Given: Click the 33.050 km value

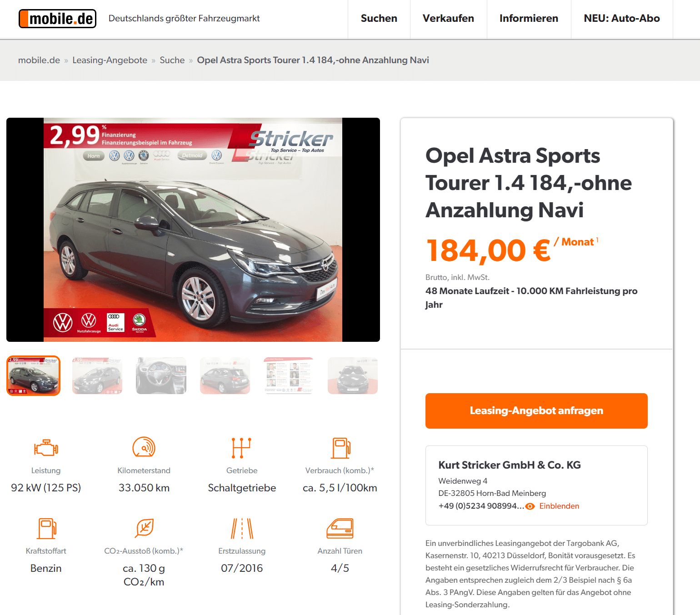Looking at the screenshot, I should (x=144, y=488).
